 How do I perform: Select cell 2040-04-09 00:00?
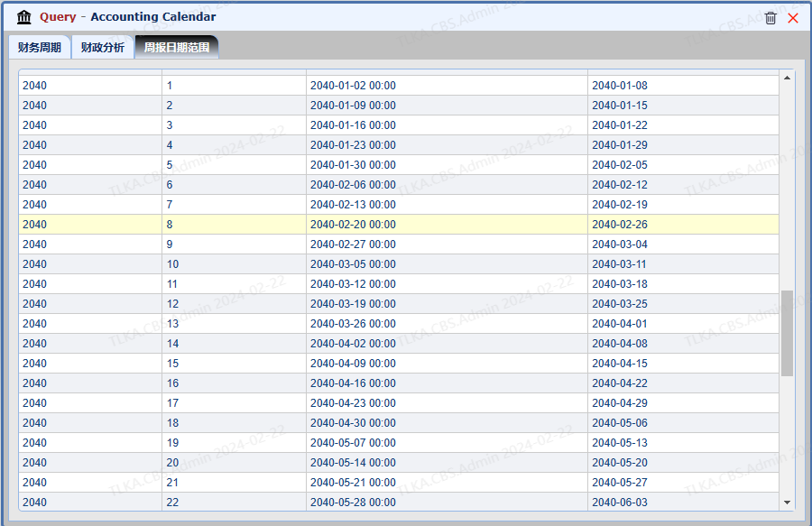[447, 364]
